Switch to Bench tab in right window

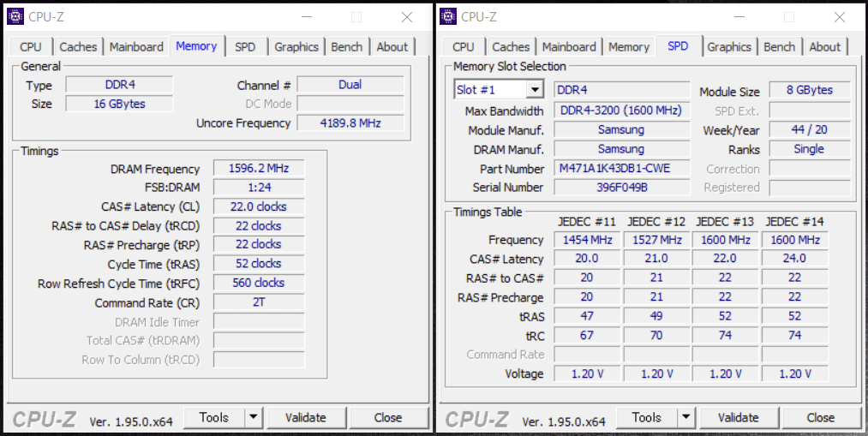780,47
